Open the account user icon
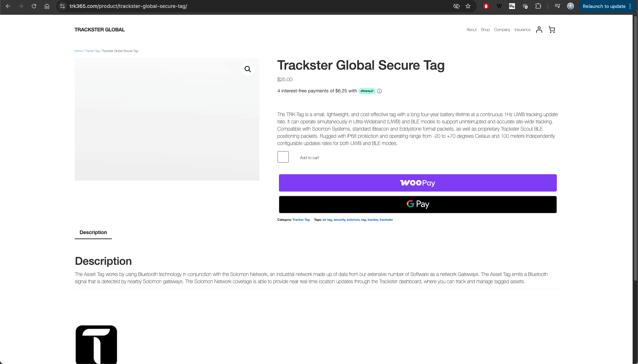The width and height of the screenshot is (638, 364). [x=539, y=30]
